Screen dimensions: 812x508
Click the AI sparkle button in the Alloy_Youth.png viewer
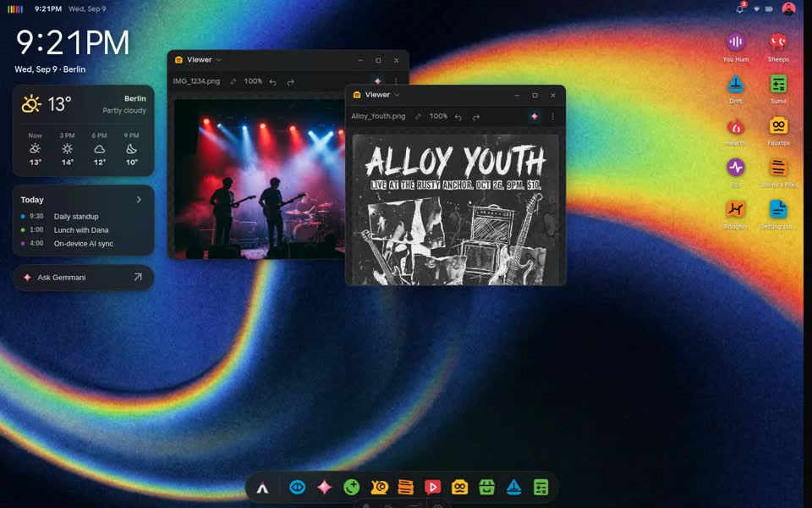click(x=535, y=117)
